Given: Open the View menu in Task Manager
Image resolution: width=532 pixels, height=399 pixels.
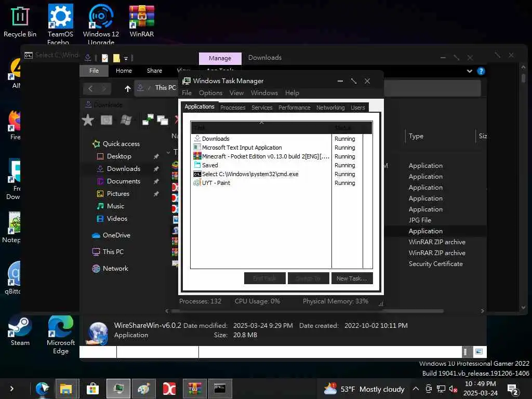Looking at the screenshot, I should (x=236, y=92).
